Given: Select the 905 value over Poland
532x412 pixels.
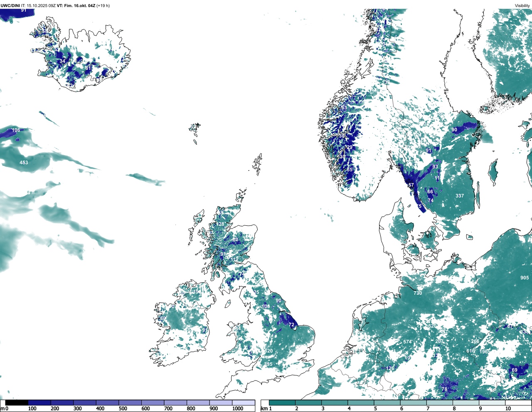Looking at the screenshot, I should pyautogui.click(x=525, y=278).
